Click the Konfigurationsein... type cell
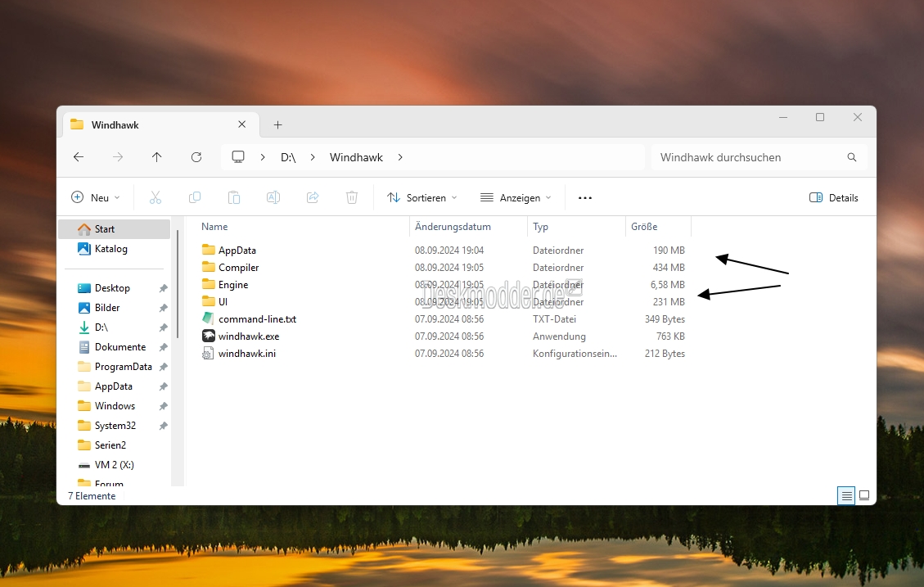 pos(575,354)
